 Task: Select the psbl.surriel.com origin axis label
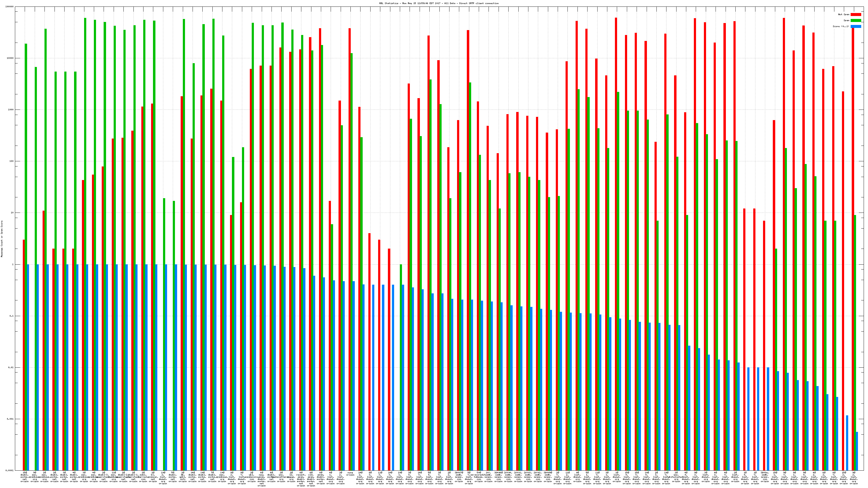tap(143, 477)
